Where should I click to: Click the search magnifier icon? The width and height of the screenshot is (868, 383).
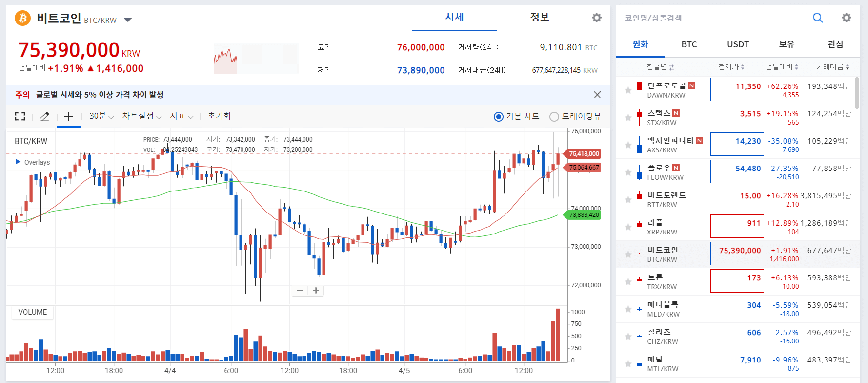(x=818, y=18)
